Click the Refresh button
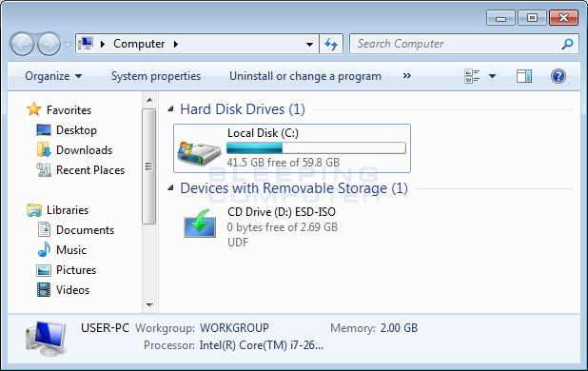The height and width of the screenshot is (371, 588). (331, 44)
